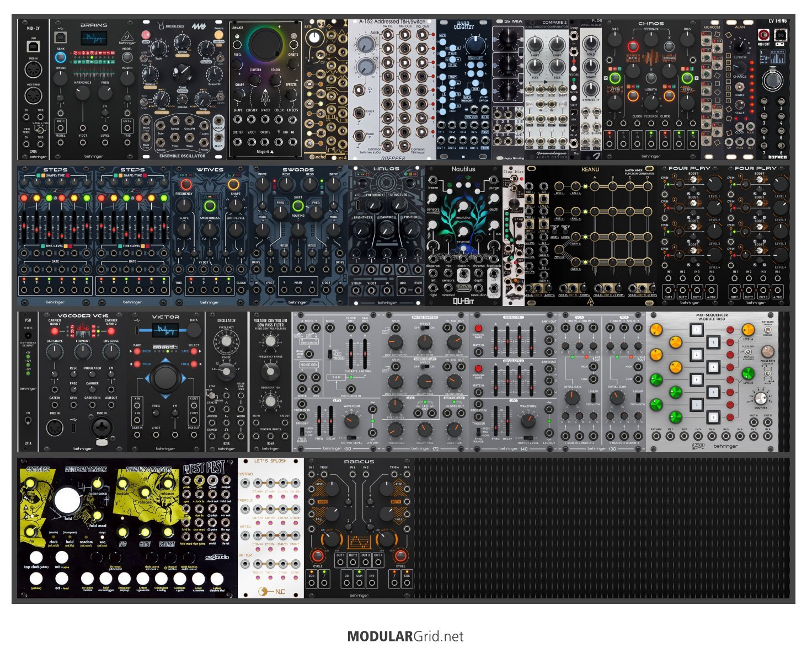Click the MIDI IN socket on Vocoder VC16

click(55, 427)
